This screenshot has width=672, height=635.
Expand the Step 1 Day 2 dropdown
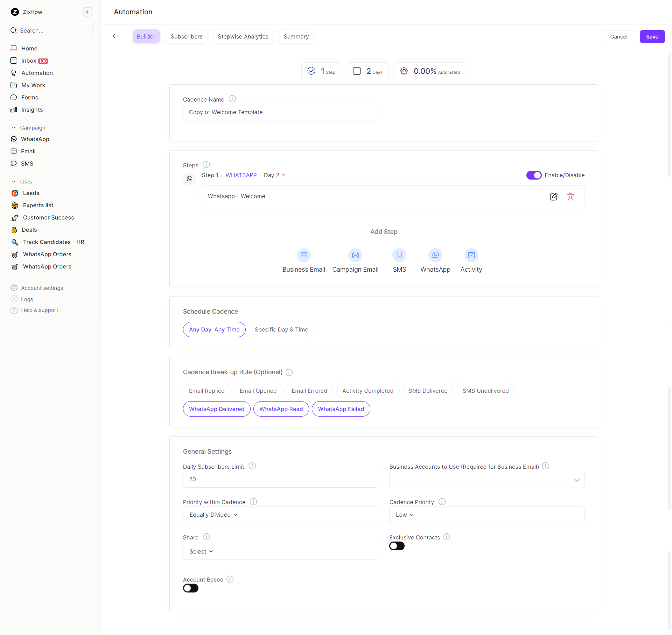click(275, 175)
